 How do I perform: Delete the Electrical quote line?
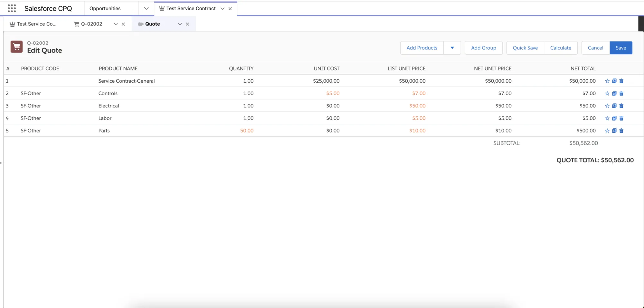(621, 106)
